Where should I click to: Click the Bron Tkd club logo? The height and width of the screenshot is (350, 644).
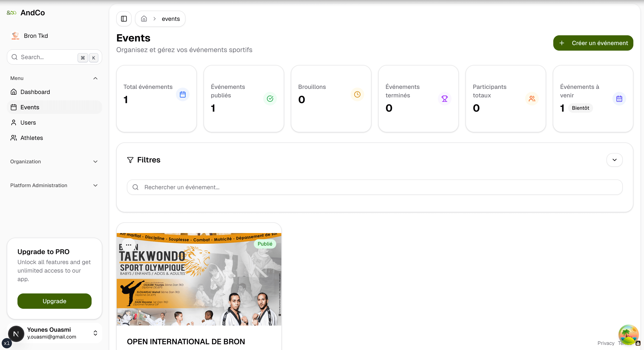tap(16, 36)
